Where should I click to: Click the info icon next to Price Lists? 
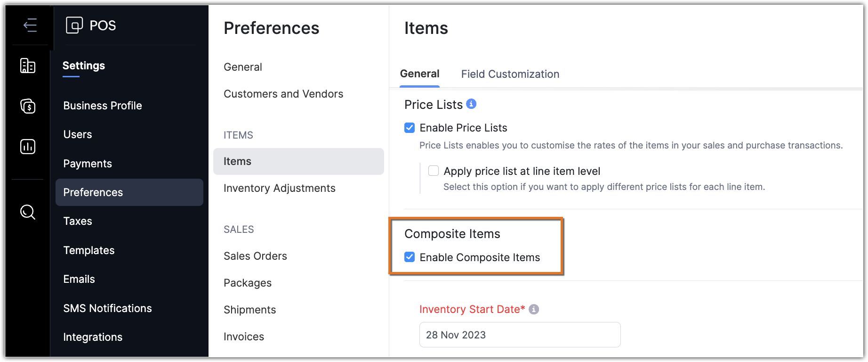click(471, 104)
